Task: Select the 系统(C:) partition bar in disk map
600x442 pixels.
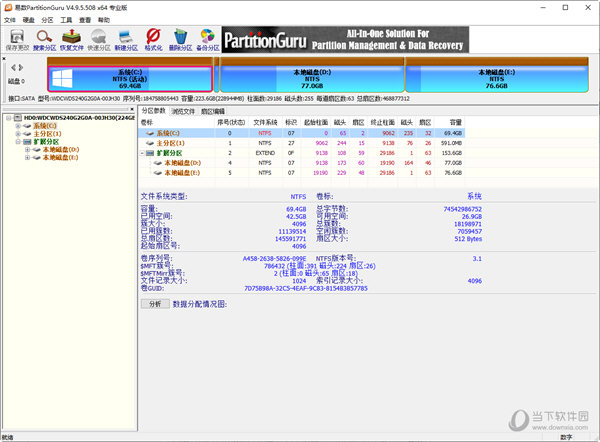Action: pyautogui.click(x=130, y=79)
